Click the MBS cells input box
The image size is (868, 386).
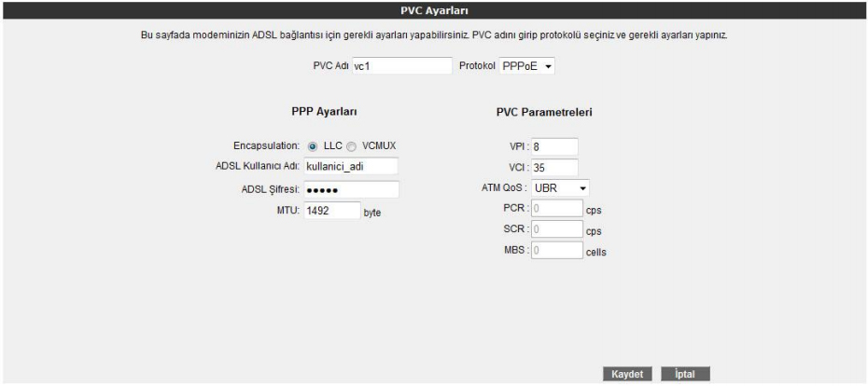pyautogui.click(x=555, y=250)
